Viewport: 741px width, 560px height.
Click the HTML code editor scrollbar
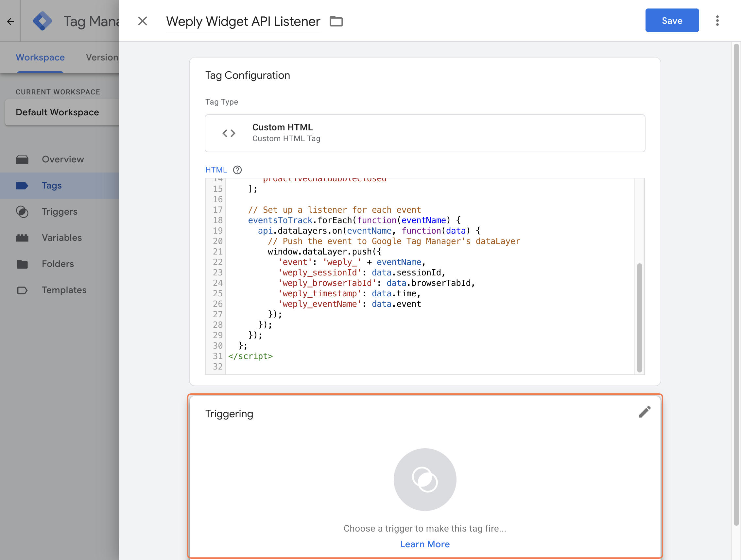coord(639,317)
